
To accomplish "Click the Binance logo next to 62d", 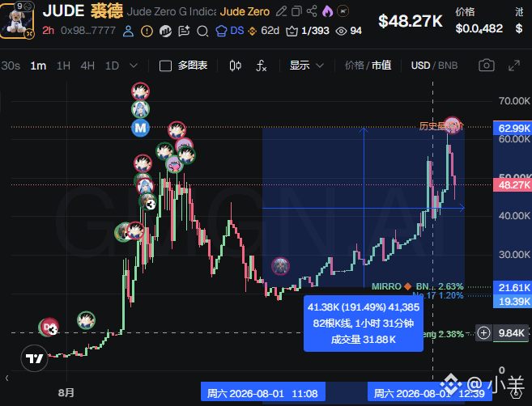I will [x=252, y=32].
